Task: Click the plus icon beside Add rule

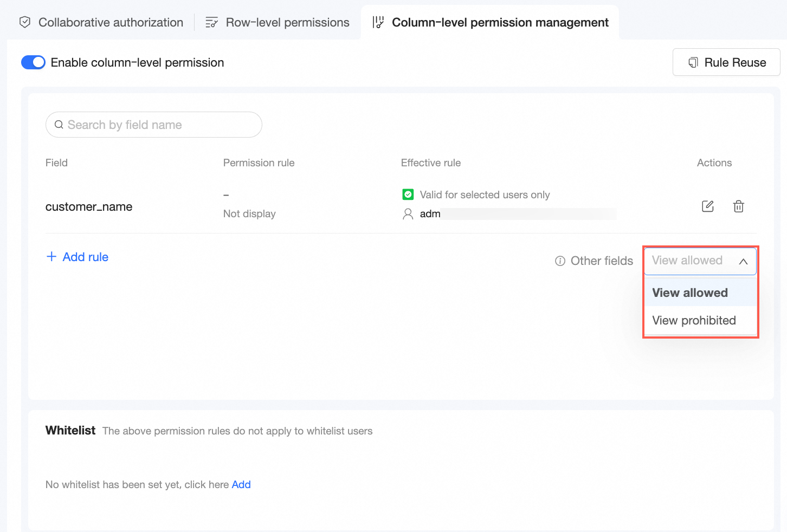Action: tap(51, 257)
